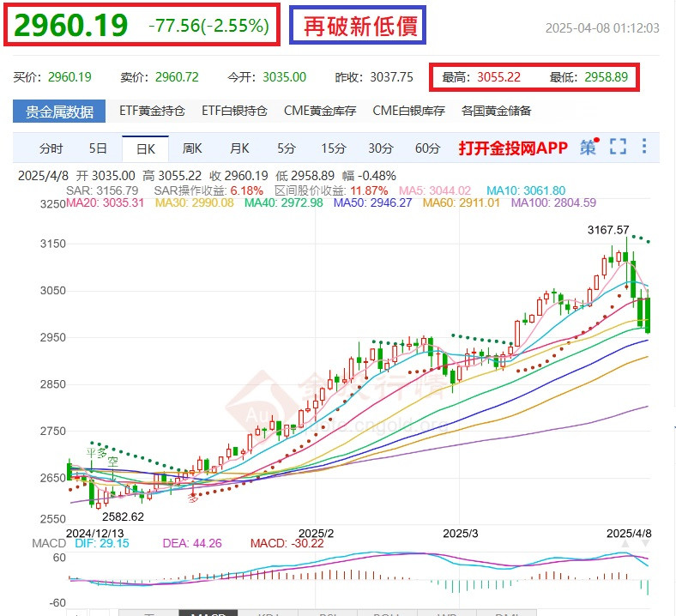
Task: Click the MA100: 2804.59 legend
Action: (x=553, y=202)
